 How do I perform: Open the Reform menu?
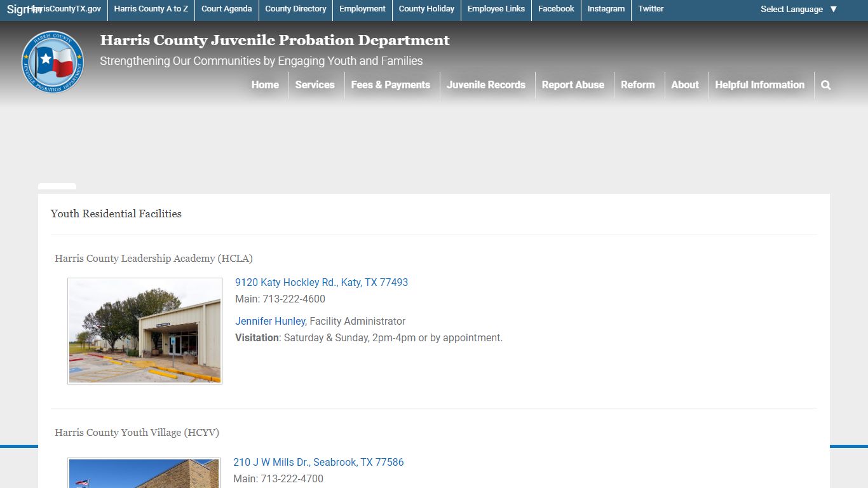click(x=637, y=85)
